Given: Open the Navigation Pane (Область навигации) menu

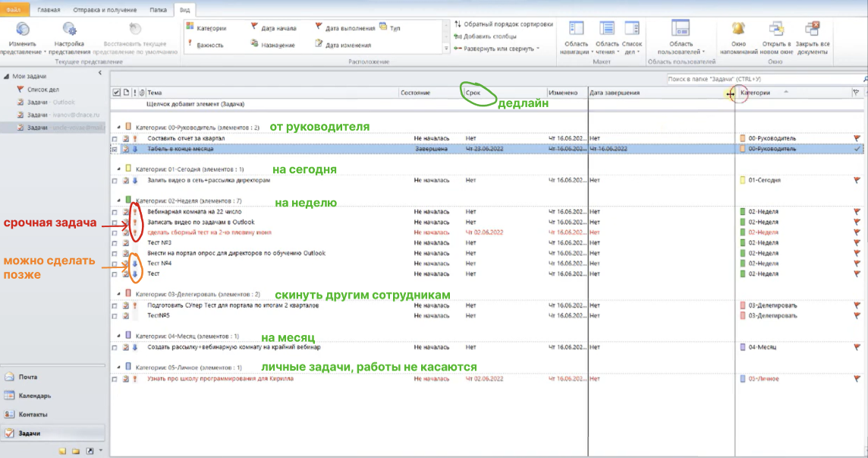Looking at the screenshot, I should point(577,38).
